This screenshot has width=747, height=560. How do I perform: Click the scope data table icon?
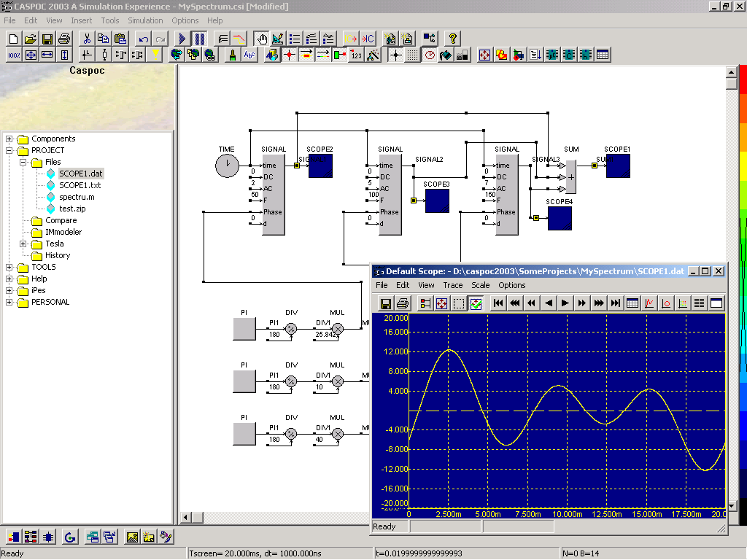click(632, 303)
